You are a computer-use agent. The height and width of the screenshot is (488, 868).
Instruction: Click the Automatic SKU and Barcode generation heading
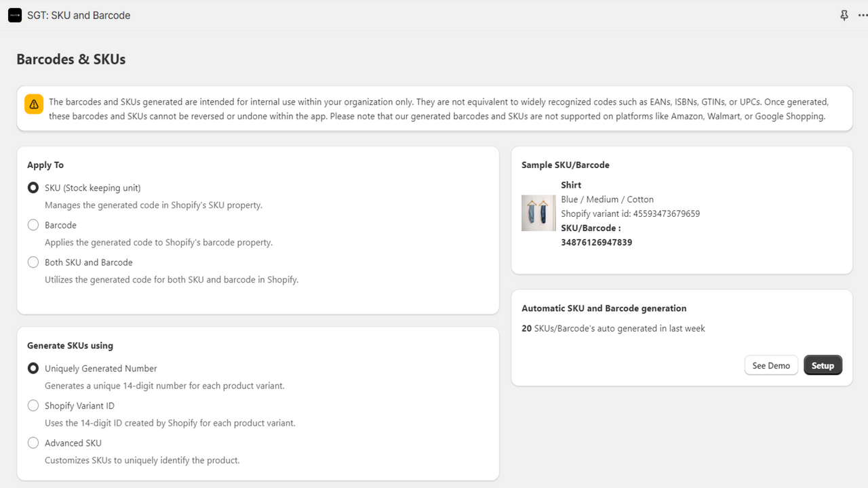coord(604,308)
